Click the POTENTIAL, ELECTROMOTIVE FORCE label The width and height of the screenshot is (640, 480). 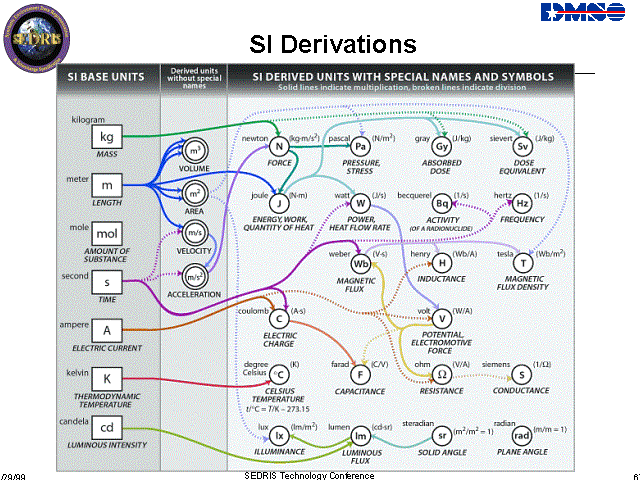click(441, 342)
